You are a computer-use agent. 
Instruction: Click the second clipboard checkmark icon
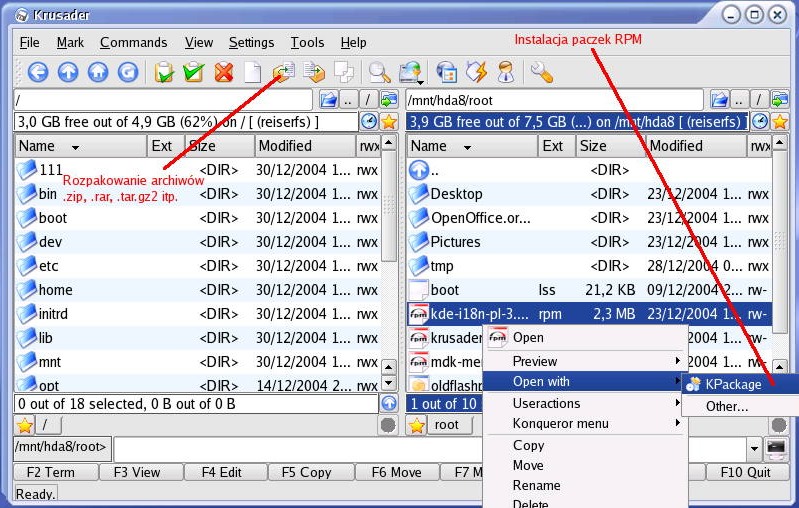coord(194,72)
